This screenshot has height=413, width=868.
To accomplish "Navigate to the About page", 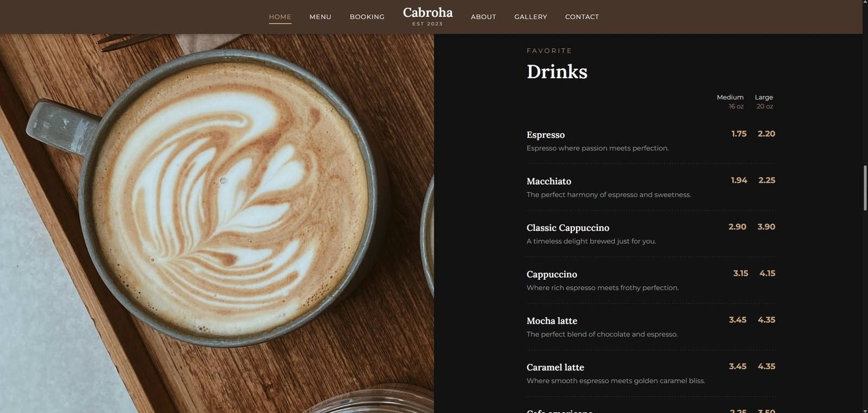I will [483, 17].
